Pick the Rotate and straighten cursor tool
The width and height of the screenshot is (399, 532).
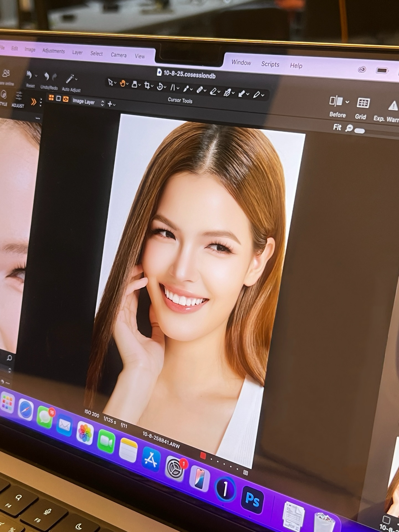(160, 87)
